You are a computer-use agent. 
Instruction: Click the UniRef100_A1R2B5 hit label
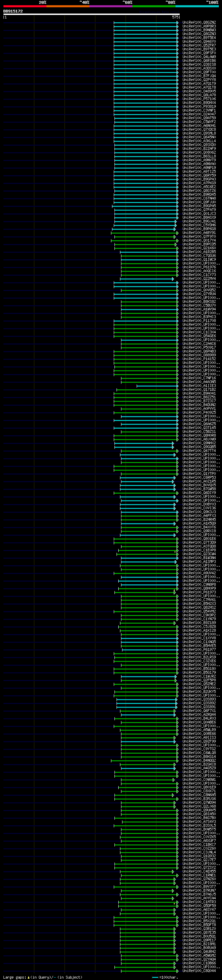tap(199, 252)
